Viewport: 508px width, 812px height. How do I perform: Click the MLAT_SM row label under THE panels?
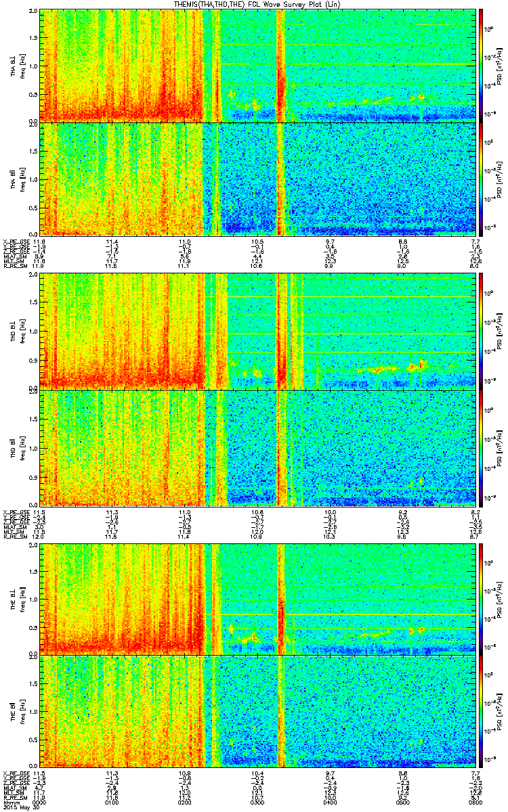coord(14,789)
